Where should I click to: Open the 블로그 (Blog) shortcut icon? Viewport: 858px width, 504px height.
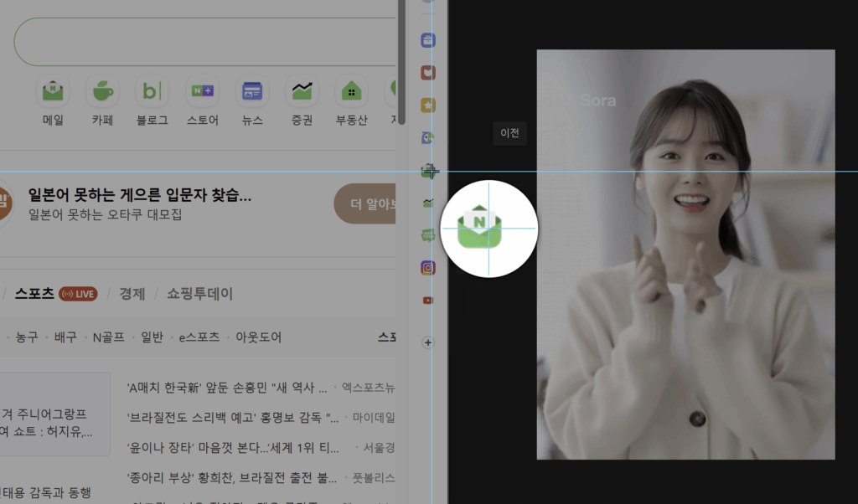click(152, 90)
